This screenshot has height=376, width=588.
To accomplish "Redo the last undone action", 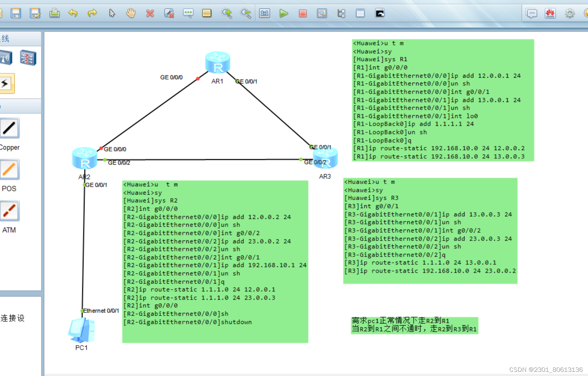I will [92, 13].
